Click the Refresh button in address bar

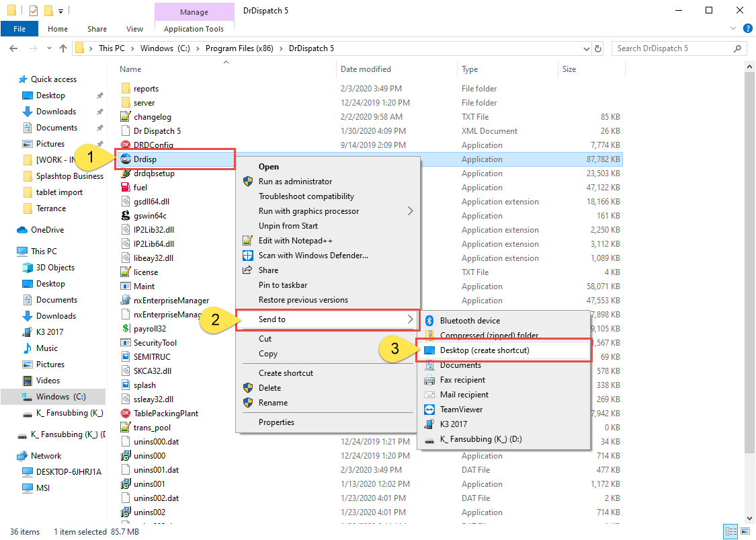(598, 48)
